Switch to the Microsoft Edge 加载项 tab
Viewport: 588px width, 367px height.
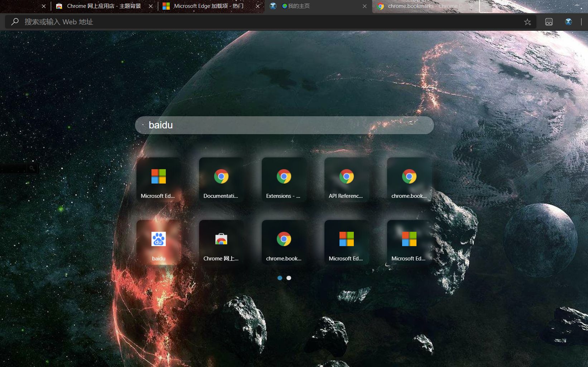[x=211, y=6]
